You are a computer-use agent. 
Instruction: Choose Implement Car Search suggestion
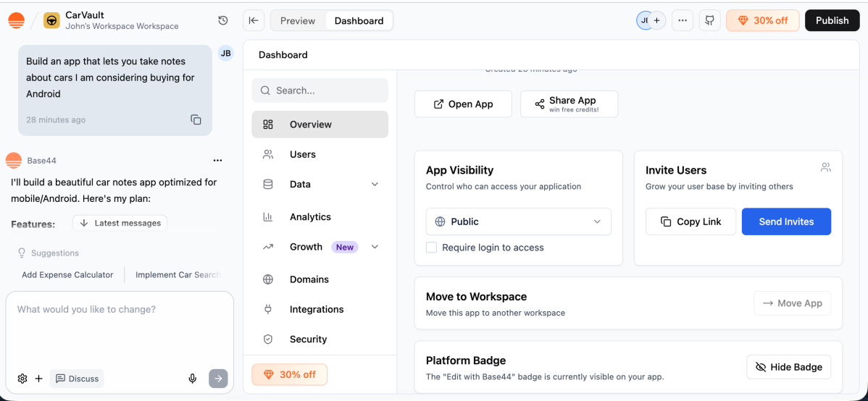(x=178, y=274)
